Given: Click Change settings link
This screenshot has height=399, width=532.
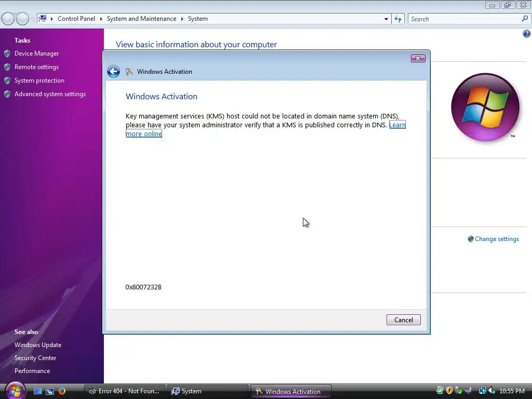Looking at the screenshot, I should click(x=497, y=239).
